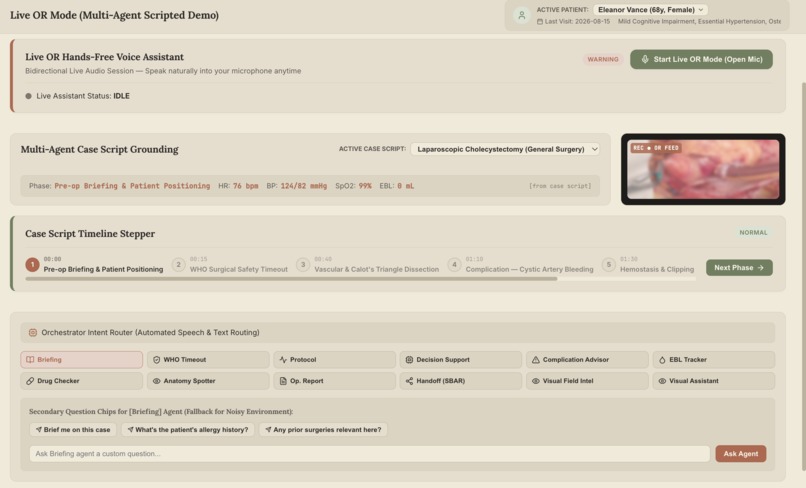Jump to step 4 Complication — Cystic Artery Bleeding
806x488 pixels.
[x=521, y=265]
